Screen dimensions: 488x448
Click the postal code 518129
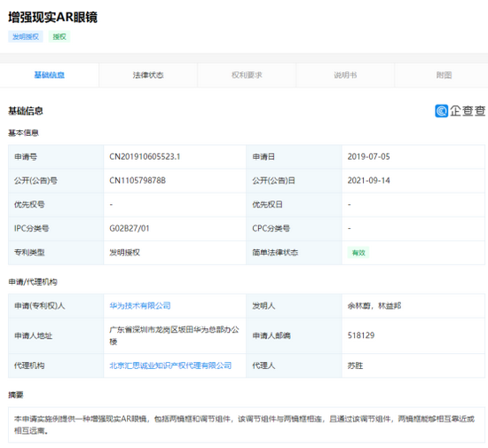click(361, 335)
